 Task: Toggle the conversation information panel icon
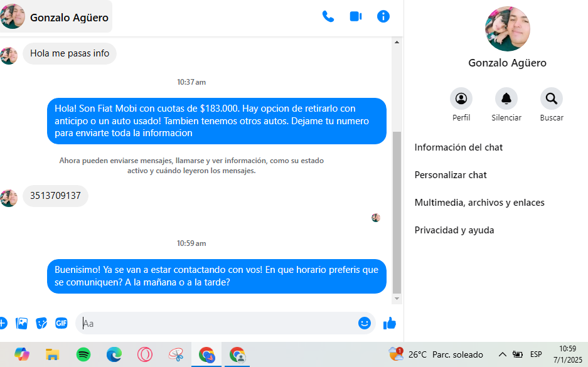coord(383,17)
